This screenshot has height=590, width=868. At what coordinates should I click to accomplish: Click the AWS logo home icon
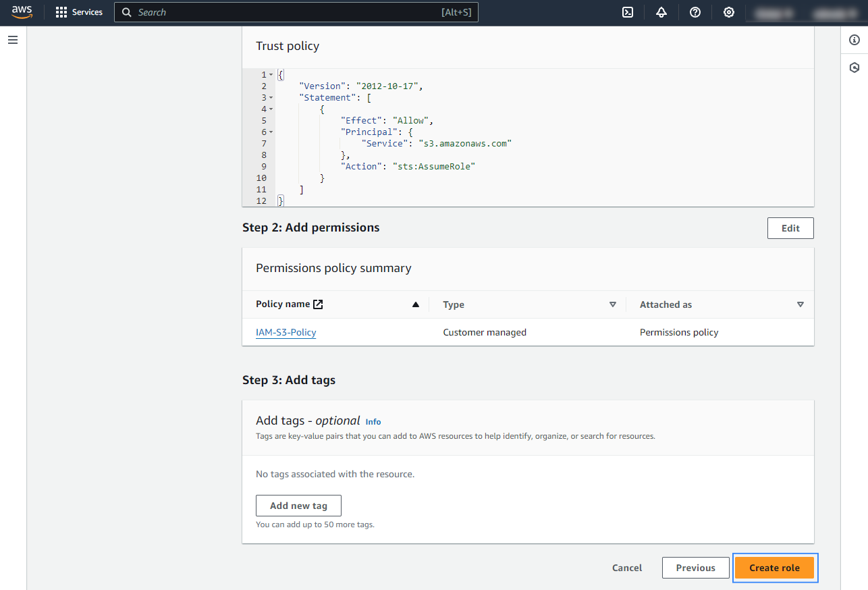[22, 12]
